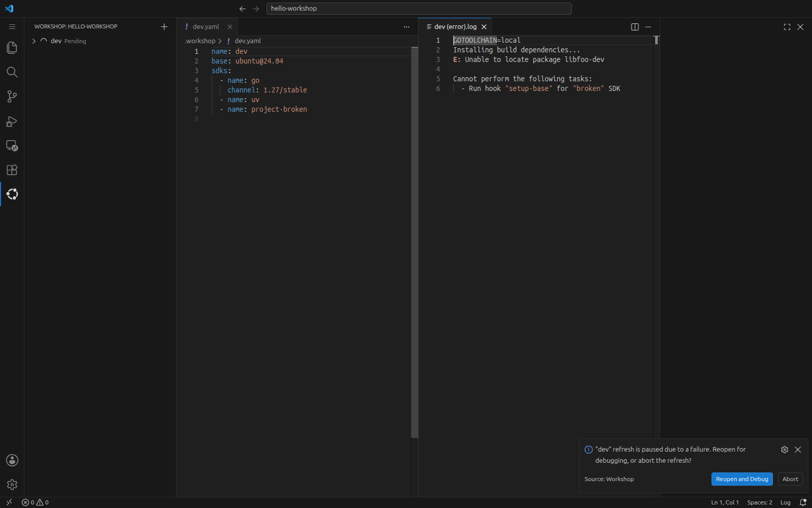The width and height of the screenshot is (812, 508).
Task: Switch to the dev (error).log tab
Action: 455,27
